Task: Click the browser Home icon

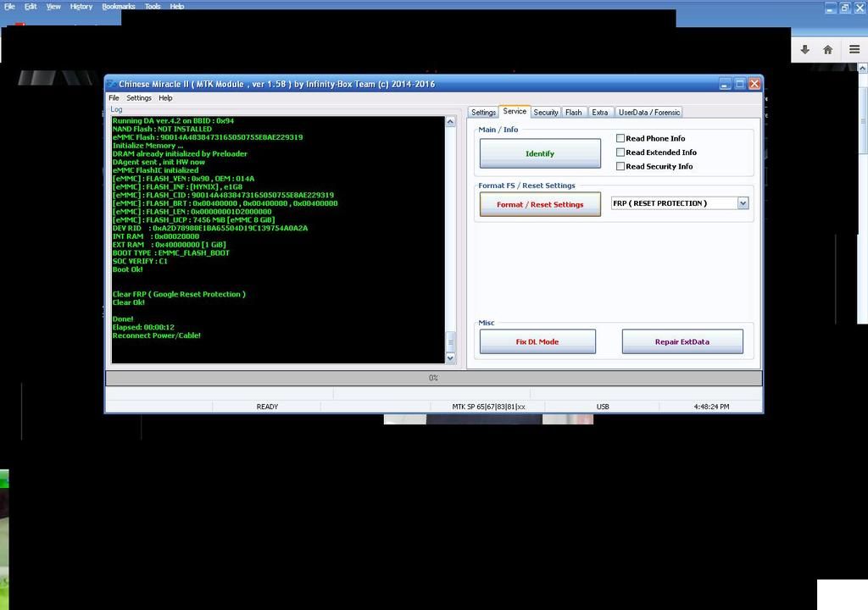Action: pyautogui.click(x=828, y=50)
